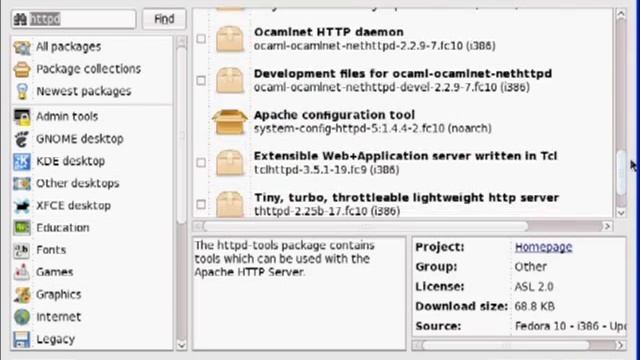Click the Fedora 10 source value
The width and height of the screenshot is (640, 360).
[570, 327]
